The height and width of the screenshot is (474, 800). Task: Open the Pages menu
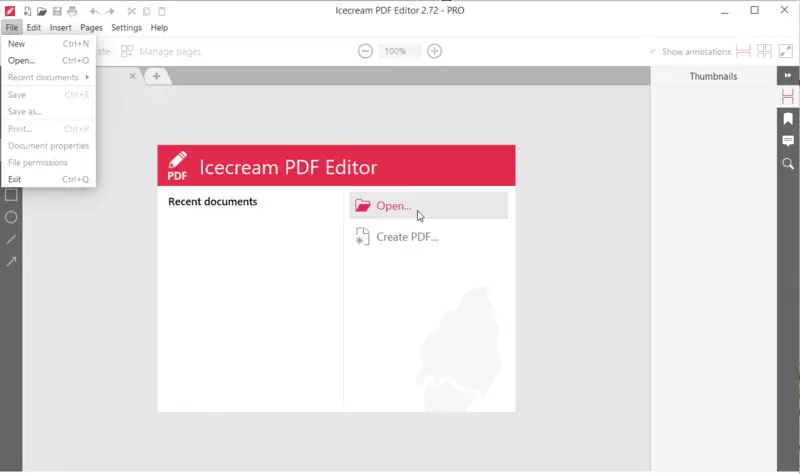pyautogui.click(x=91, y=28)
